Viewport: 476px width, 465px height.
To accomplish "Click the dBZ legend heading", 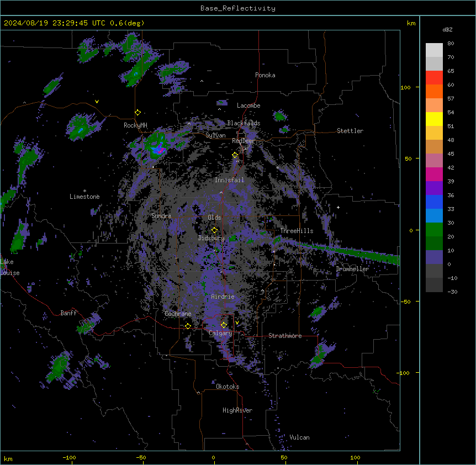I will tap(447, 29).
